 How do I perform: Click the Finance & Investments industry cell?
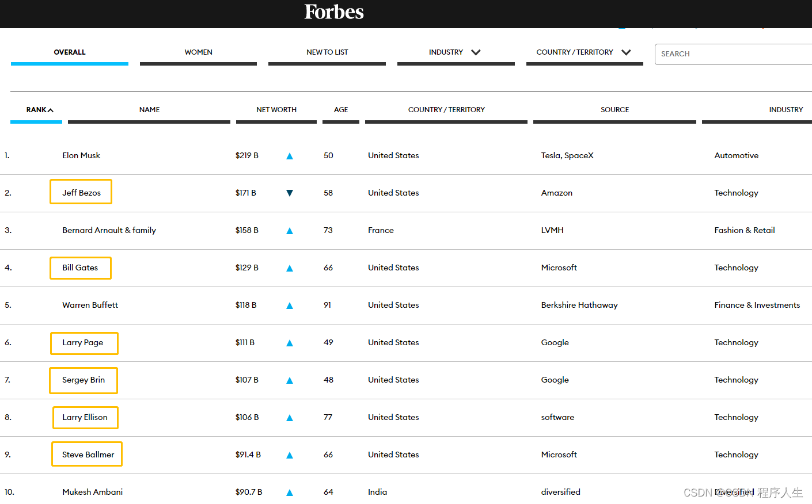tap(757, 305)
